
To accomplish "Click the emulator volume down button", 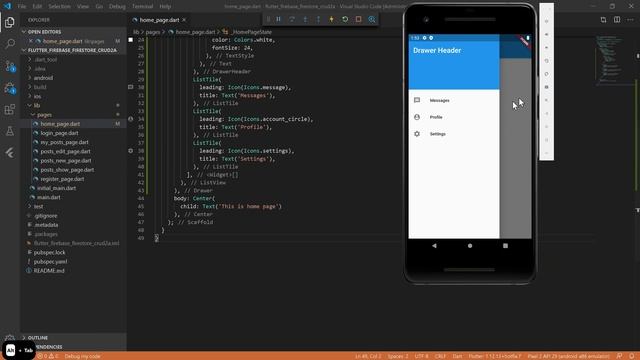I will tap(547, 48).
